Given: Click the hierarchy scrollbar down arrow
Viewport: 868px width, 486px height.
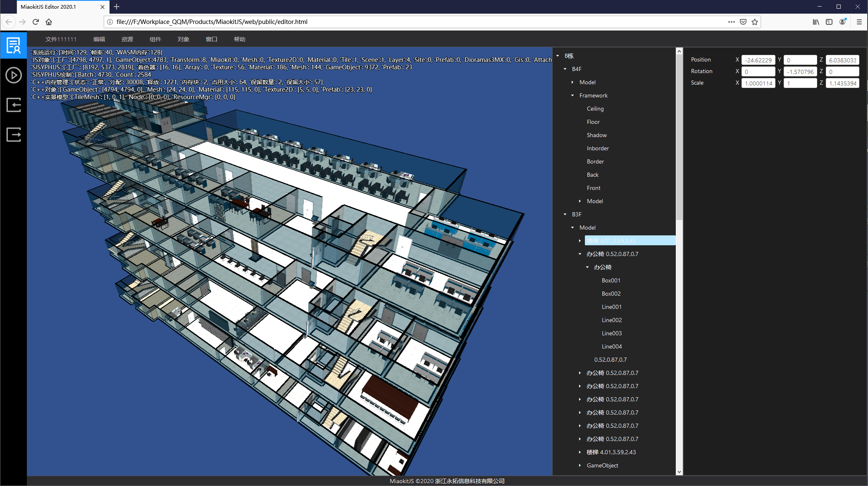Looking at the screenshot, I should point(679,472).
